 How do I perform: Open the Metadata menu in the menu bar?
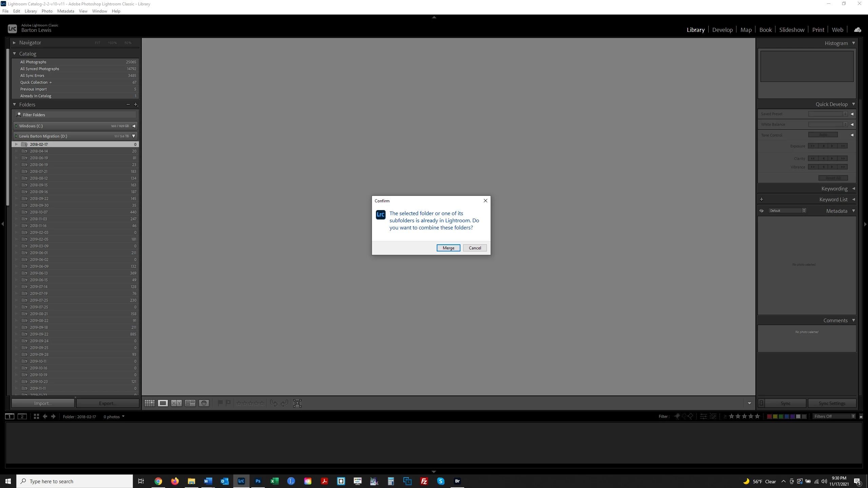click(x=65, y=11)
